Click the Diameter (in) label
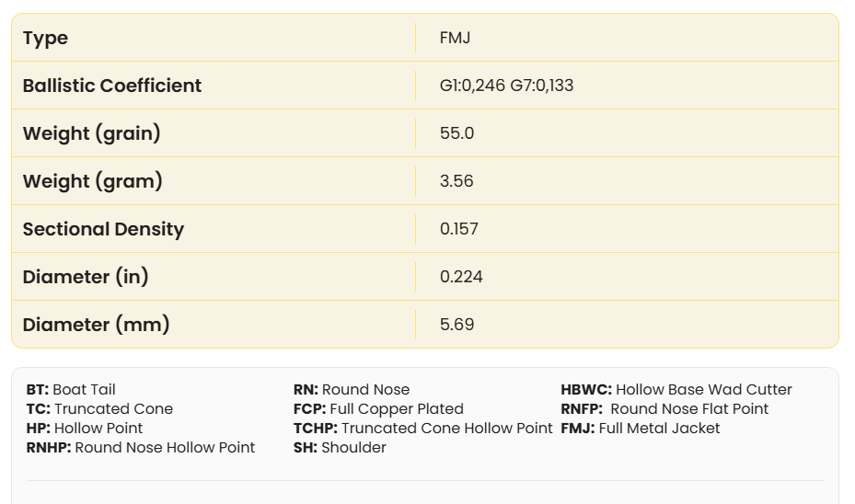Screen dimensions: 855x504 pos(86,277)
